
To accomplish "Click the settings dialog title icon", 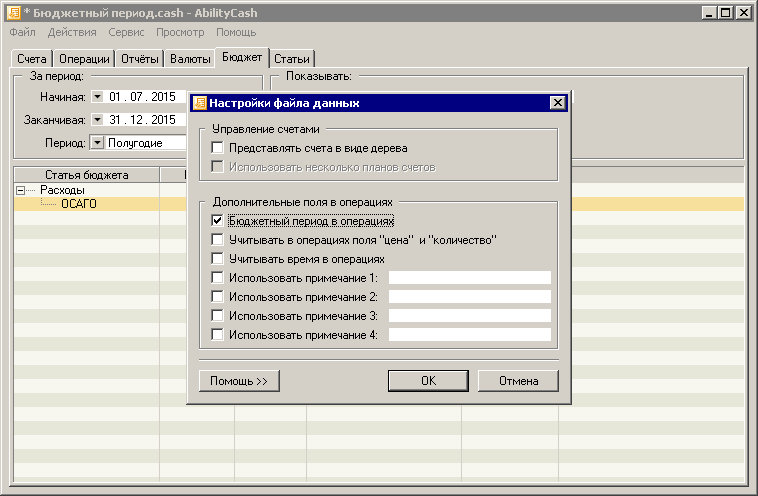I will coord(199,103).
